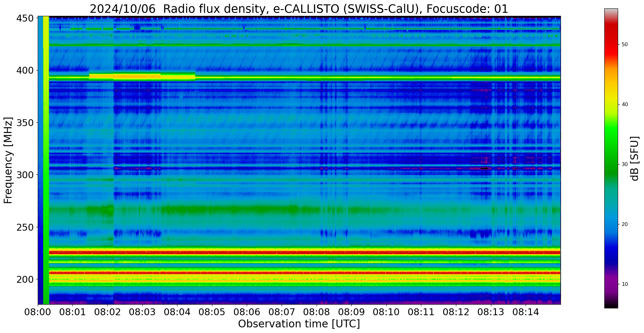Click the 08:14 time tick label
The width and height of the screenshot is (644, 333).
click(x=526, y=312)
